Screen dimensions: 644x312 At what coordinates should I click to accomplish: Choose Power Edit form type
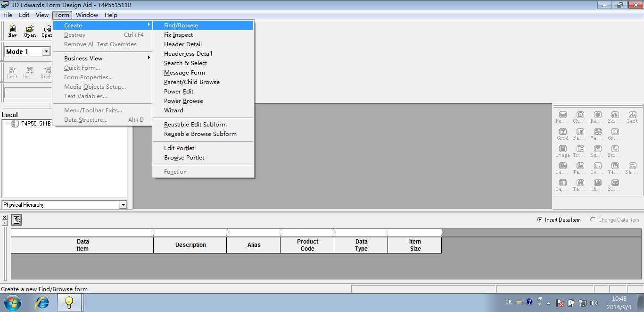point(203,91)
